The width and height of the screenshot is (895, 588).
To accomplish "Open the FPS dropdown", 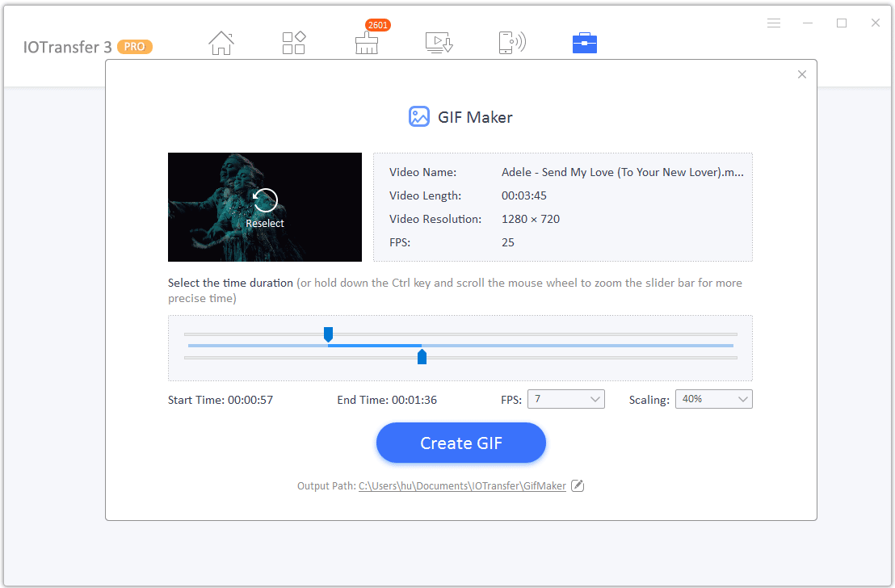I will [x=565, y=398].
